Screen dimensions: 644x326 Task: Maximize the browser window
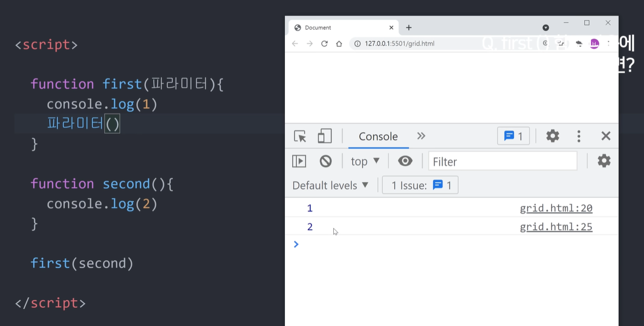coord(587,23)
